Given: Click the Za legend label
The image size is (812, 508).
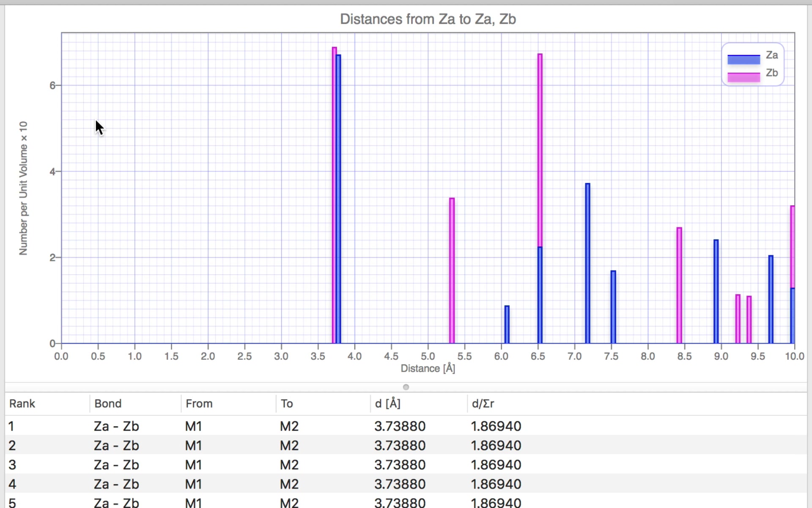Looking at the screenshot, I should (772, 55).
